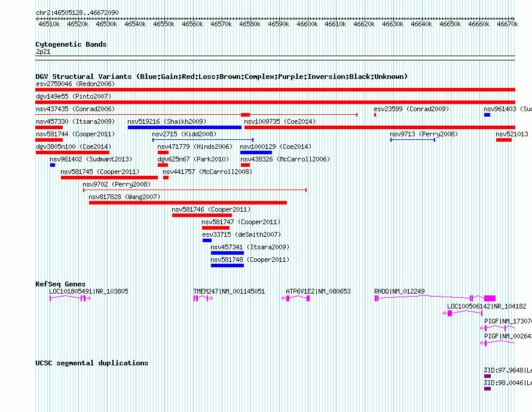This screenshot has width=532, height=412.
Task: Click the dgv149e55 (Pinto2007) red bar
Action: tap(275, 102)
